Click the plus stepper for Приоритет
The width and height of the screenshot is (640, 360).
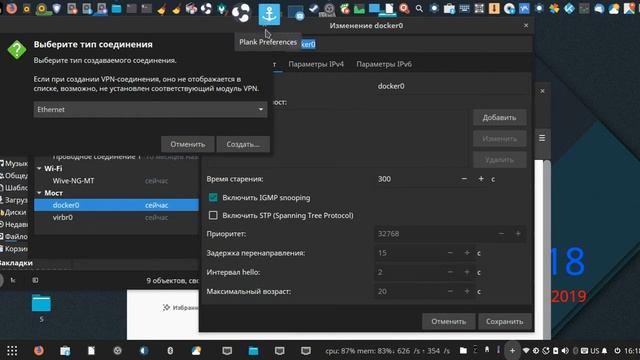click(518, 233)
